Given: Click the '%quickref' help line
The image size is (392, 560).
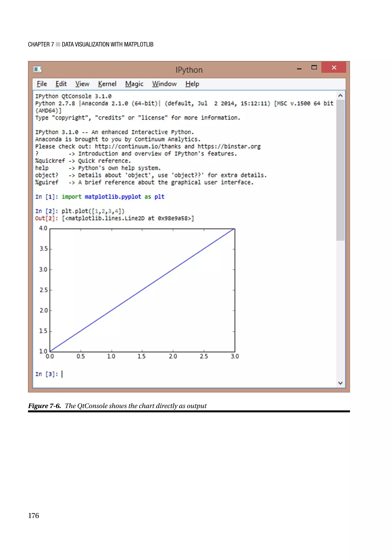Looking at the screenshot, I should point(83,161).
